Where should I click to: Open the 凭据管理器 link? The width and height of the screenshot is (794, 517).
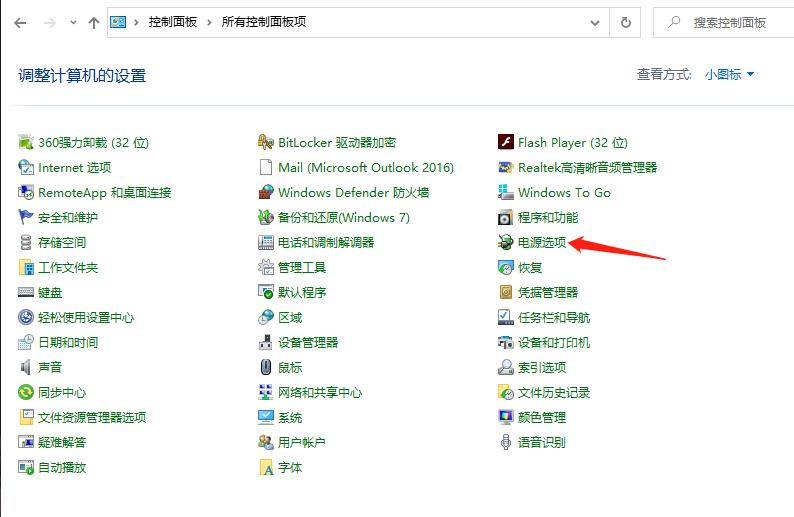[x=547, y=293]
